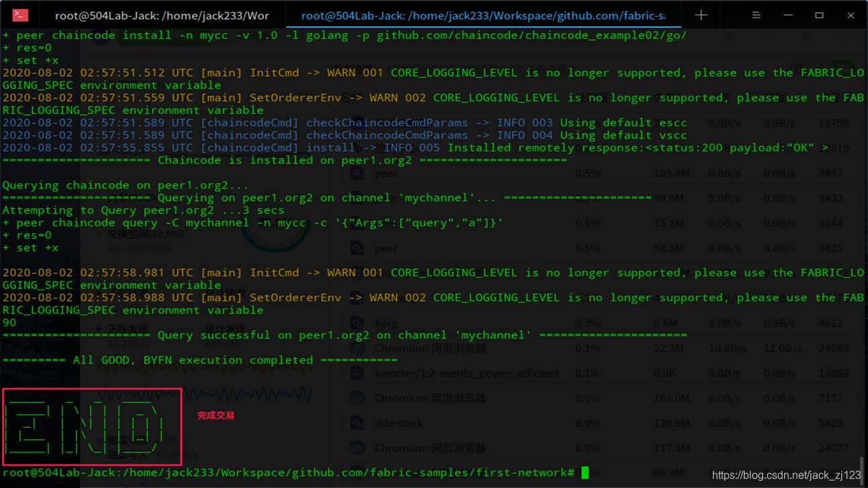Click the terminal vertical scrollbar thumb
The height and width of the screenshot is (488, 868).
[863, 471]
